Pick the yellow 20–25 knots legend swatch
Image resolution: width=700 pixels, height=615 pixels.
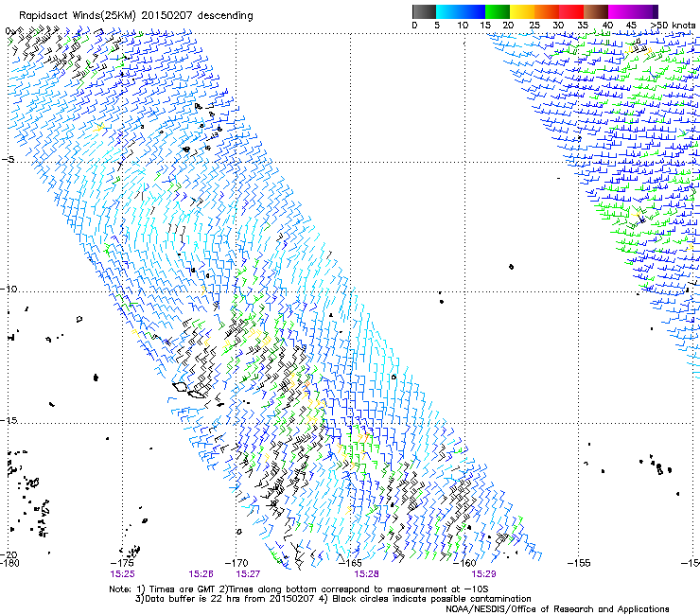(522, 11)
